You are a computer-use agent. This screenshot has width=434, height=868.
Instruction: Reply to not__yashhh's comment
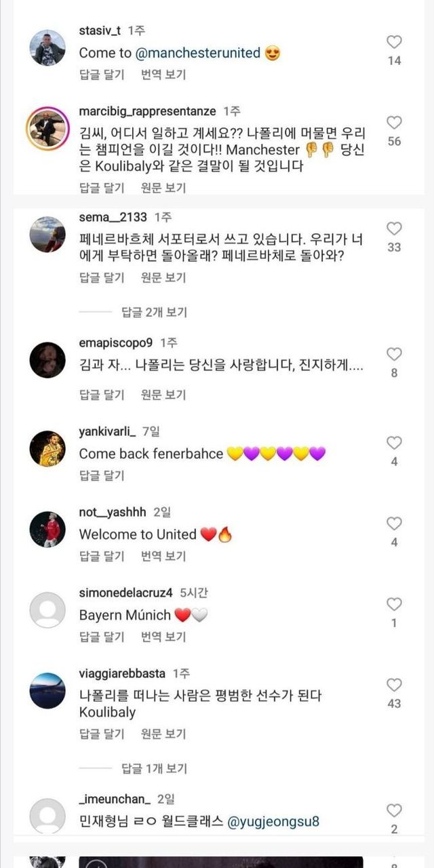[102, 556]
